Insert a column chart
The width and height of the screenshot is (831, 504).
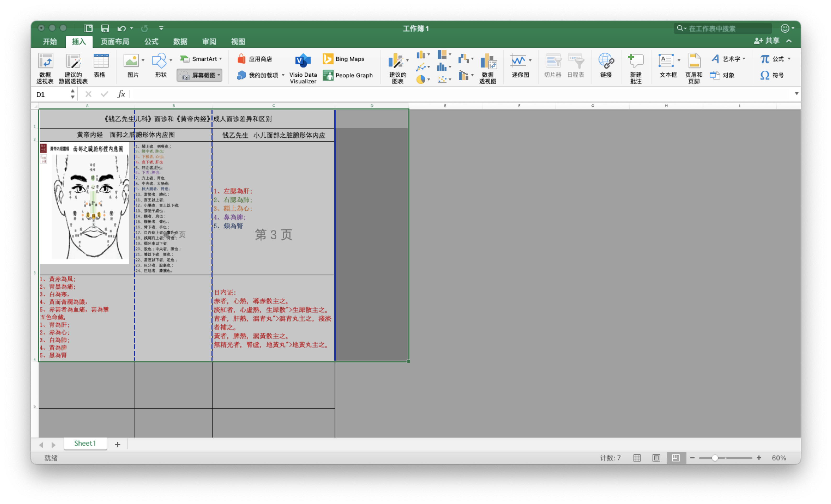click(x=421, y=55)
